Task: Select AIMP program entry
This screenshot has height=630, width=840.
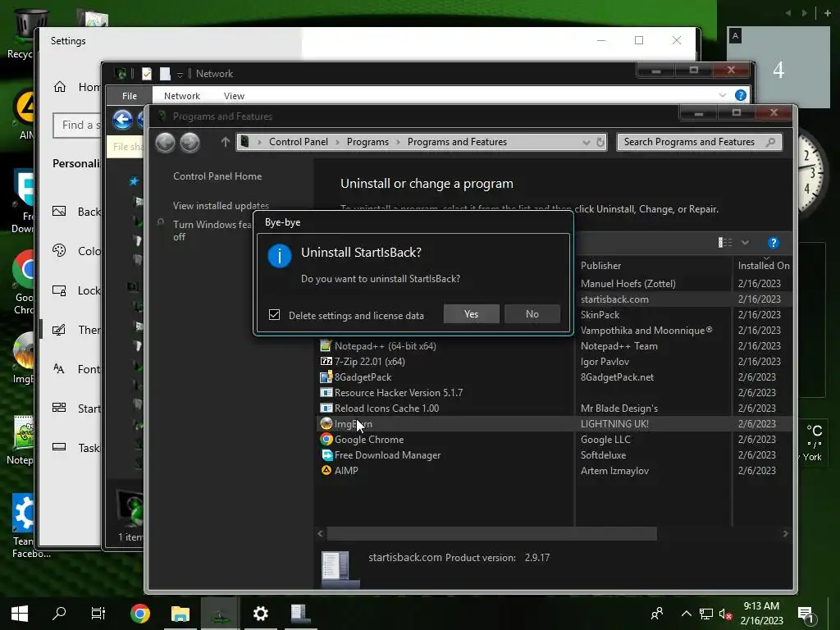Action: click(346, 470)
